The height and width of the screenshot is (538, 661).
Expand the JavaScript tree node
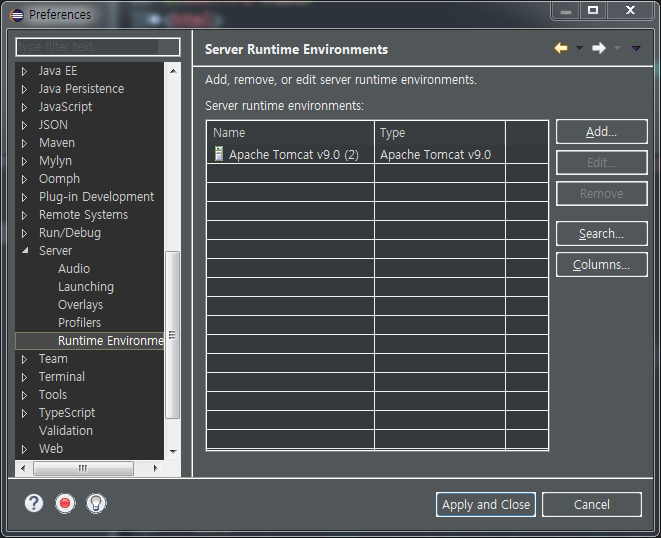click(24, 108)
